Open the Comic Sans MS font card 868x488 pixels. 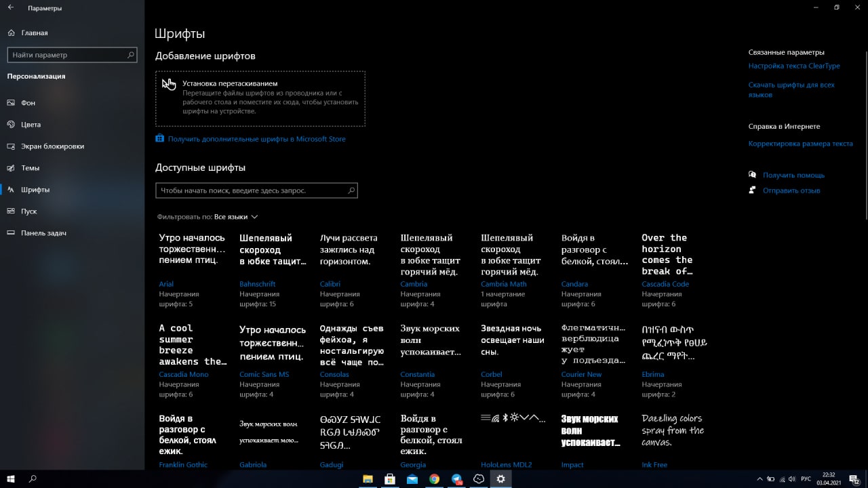click(x=273, y=360)
